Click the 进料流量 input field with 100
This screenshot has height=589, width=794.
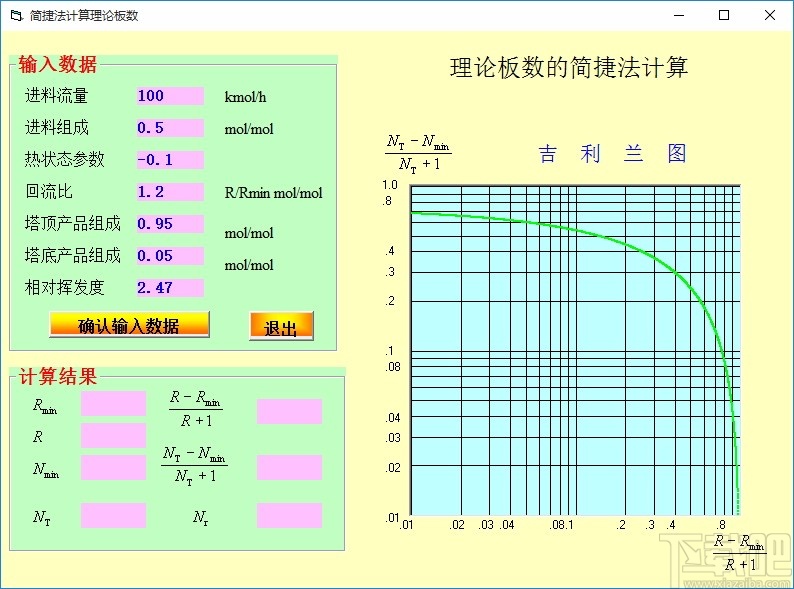click(x=170, y=96)
